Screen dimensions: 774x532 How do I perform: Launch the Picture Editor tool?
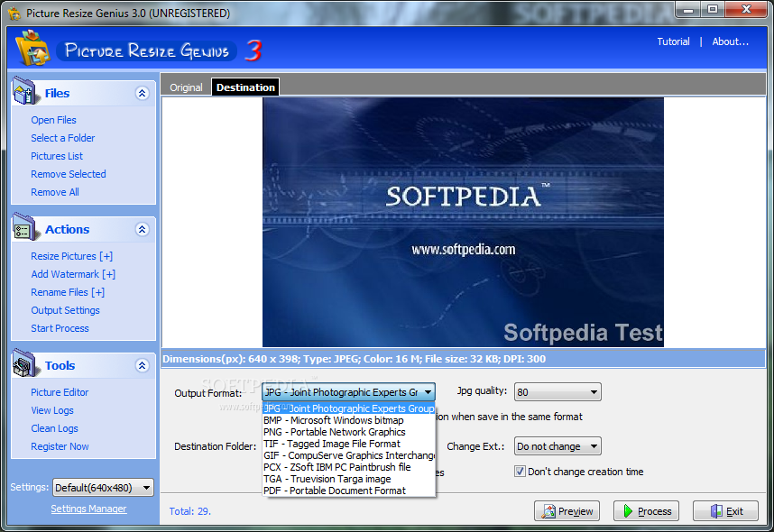point(60,393)
